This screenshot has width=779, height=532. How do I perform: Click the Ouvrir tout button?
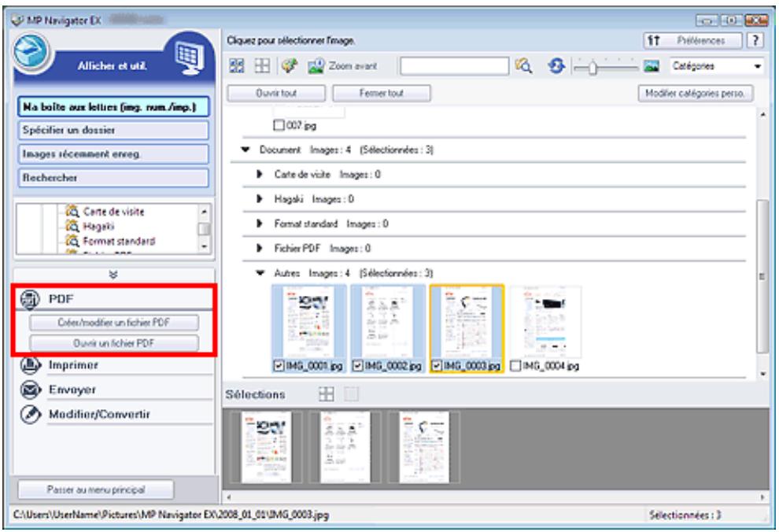tap(276, 93)
